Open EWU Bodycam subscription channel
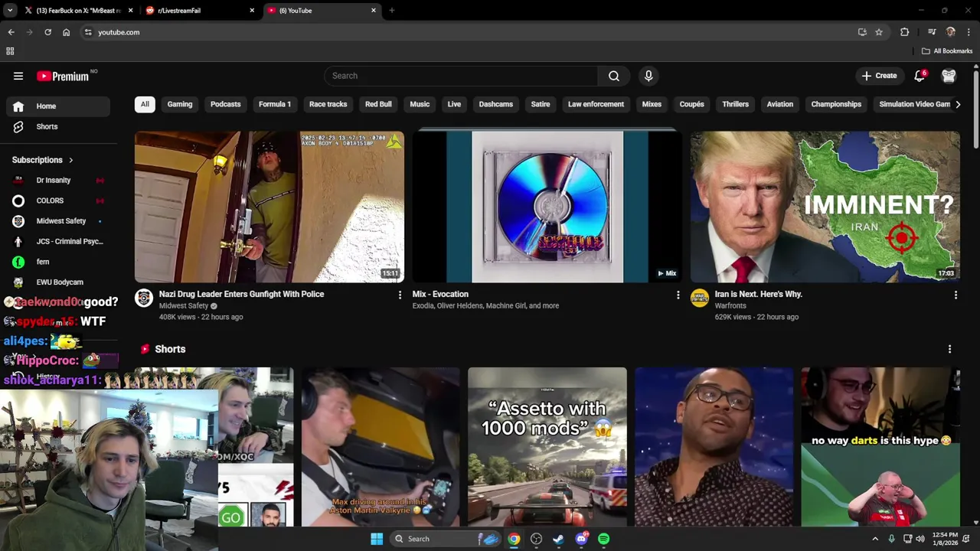Viewport: 980px width, 551px height. tap(58, 282)
